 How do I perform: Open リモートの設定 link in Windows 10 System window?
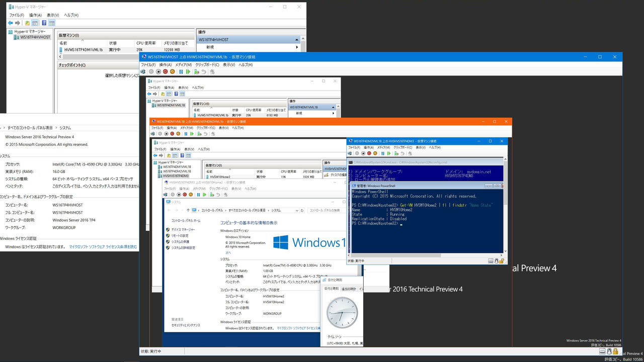coord(180,236)
